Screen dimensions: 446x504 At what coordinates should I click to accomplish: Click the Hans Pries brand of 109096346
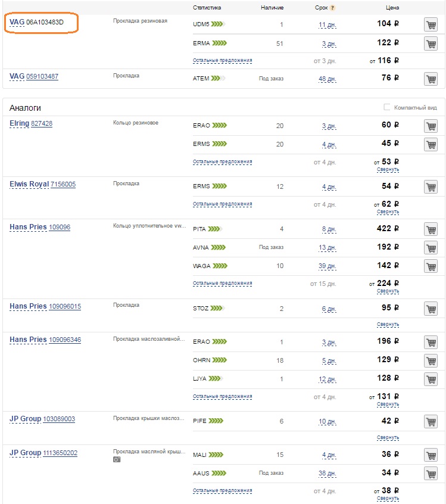28,340
